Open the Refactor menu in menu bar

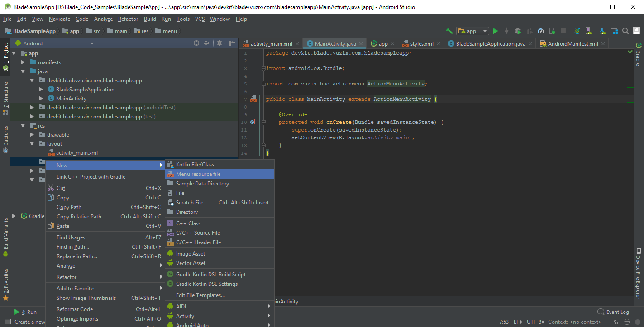click(128, 19)
